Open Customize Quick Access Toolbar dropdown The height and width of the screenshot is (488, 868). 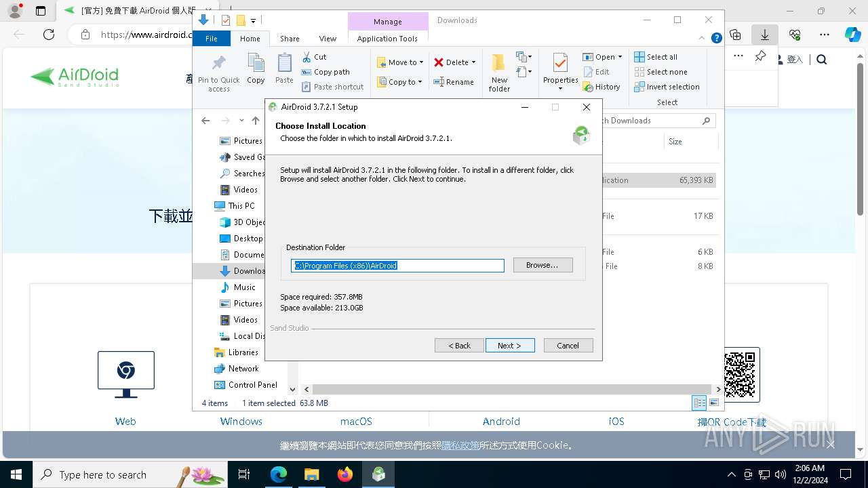[253, 21]
